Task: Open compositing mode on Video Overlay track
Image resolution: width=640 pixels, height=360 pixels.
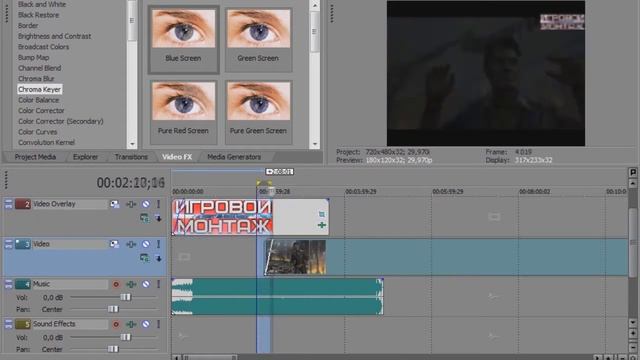Action: 144,218
